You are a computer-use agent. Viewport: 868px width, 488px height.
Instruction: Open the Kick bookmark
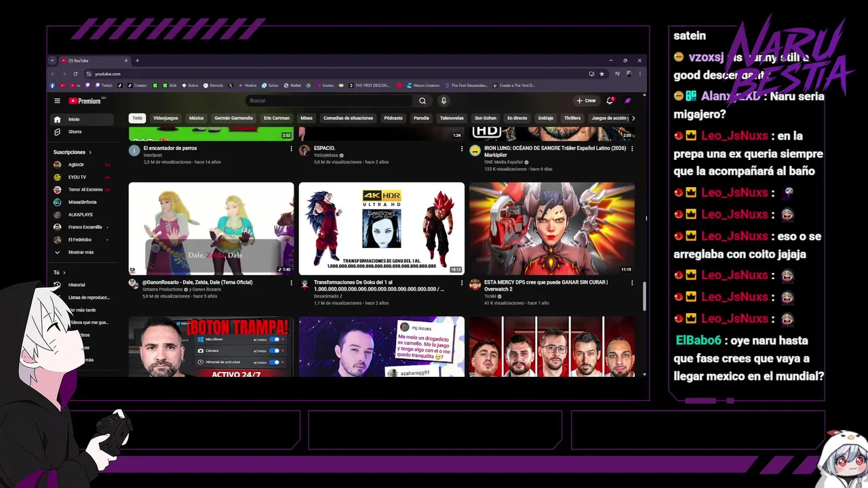(168, 85)
